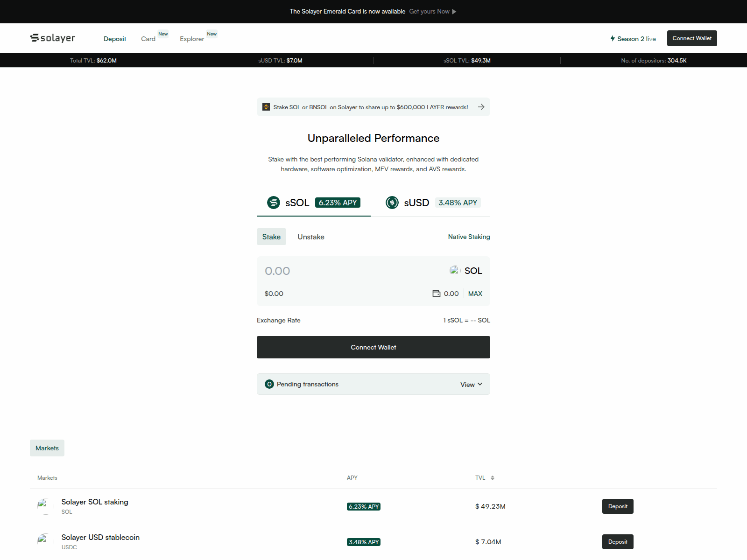Click the sSOL token icon on the staking tab

[x=274, y=203]
